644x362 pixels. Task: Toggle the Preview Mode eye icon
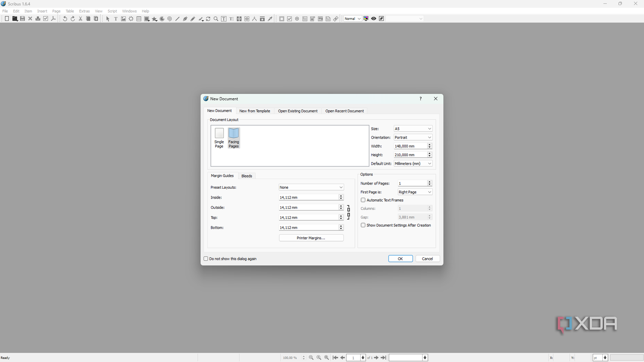[x=374, y=19]
